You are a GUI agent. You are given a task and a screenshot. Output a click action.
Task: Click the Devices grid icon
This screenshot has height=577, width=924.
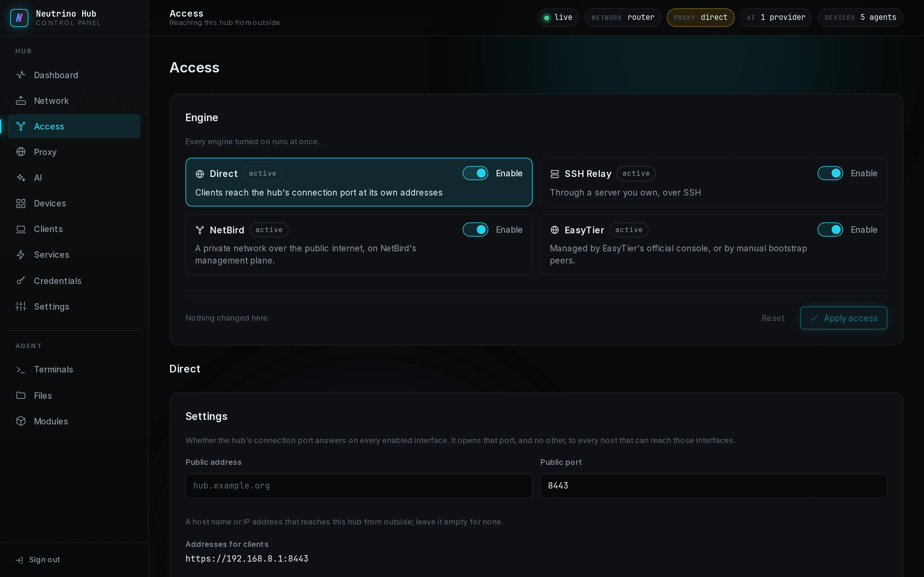(21, 204)
